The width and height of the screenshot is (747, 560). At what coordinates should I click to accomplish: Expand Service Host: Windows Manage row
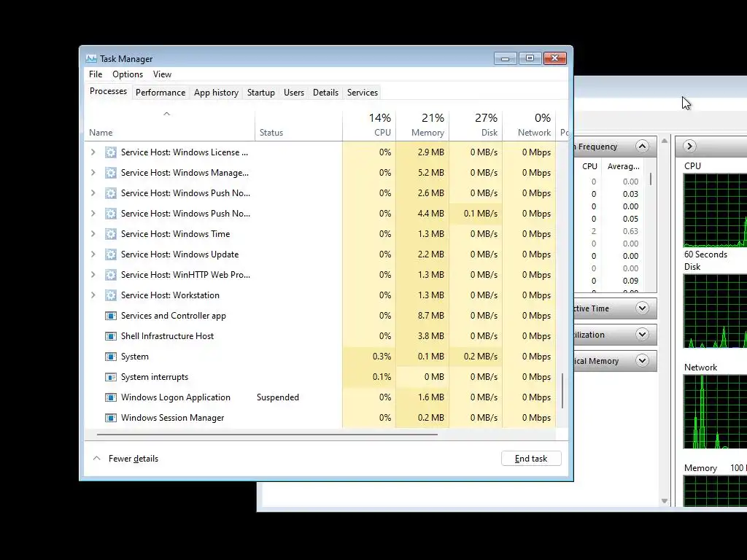tap(93, 173)
